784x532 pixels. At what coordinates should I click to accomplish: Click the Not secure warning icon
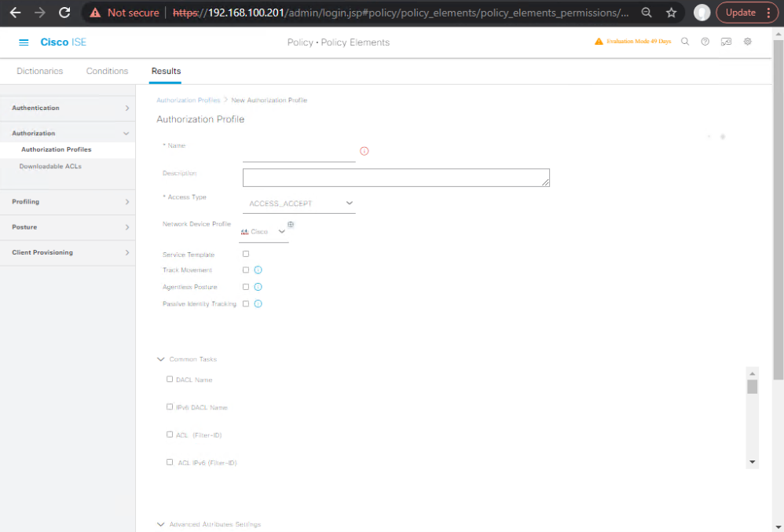[x=95, y=13]
